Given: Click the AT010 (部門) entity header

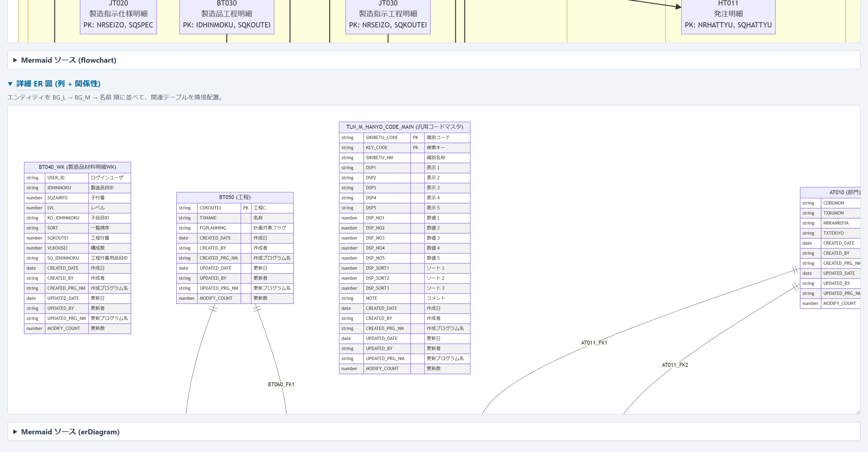Looking at the screenshot, I should [830, 192].
